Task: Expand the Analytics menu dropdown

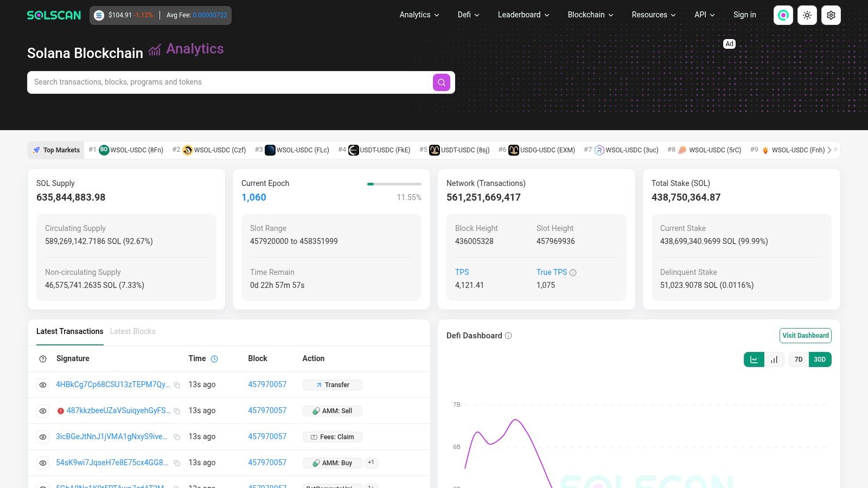Action: (x=419, y=15)
